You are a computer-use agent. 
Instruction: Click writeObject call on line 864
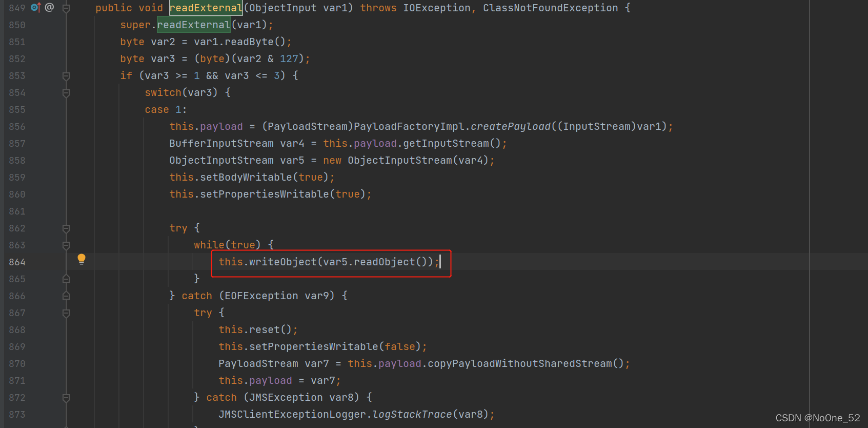(283, 262)
